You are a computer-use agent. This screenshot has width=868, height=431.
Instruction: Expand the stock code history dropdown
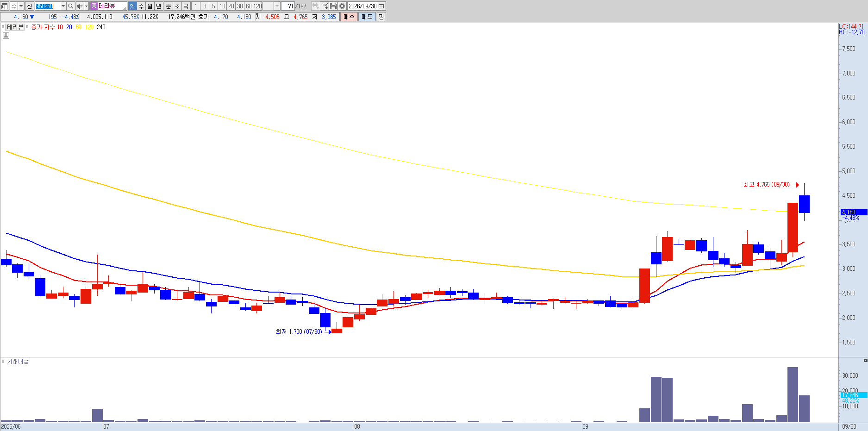click(63, 6)
